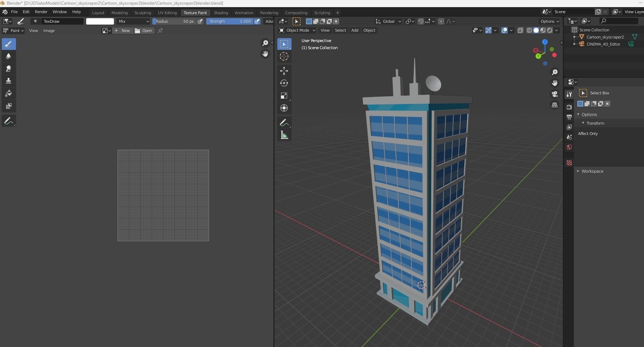Adjust the Strength slider

click(230, 21)
